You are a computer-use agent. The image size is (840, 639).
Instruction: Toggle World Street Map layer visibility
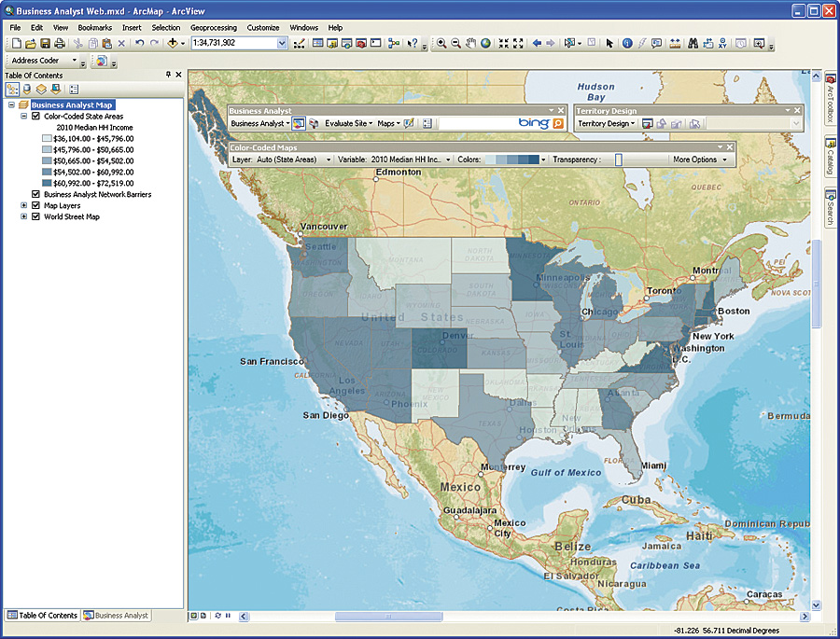(36, 217)
